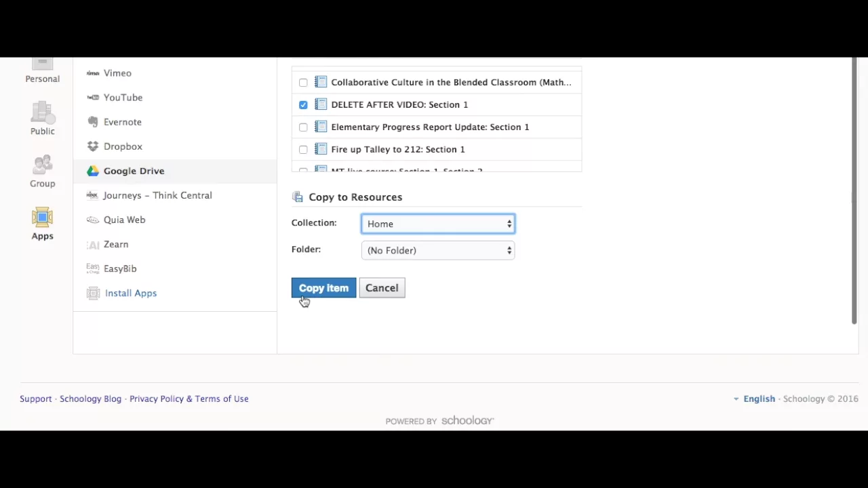Image resolution: width=868 pixels, height=488 pixels.
Task: Click notebook icon beside Collaborative Culture course
Action: 321,82
